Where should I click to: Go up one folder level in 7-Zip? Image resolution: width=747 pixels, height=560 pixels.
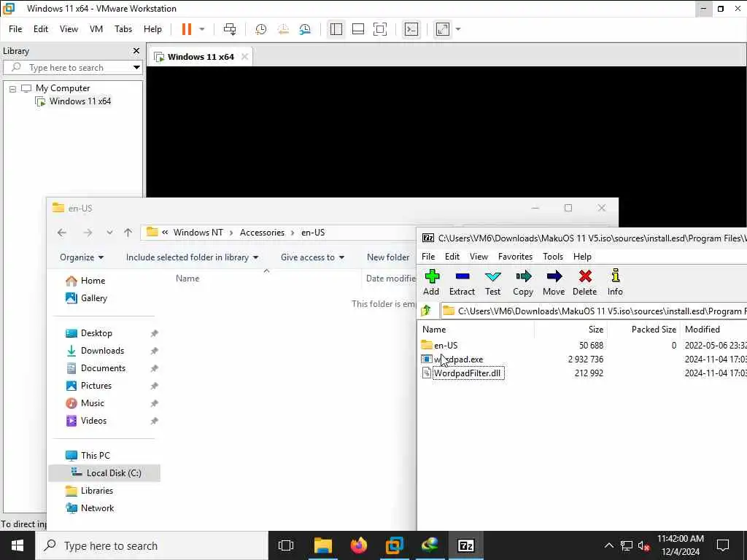click(x=426, y=311)
